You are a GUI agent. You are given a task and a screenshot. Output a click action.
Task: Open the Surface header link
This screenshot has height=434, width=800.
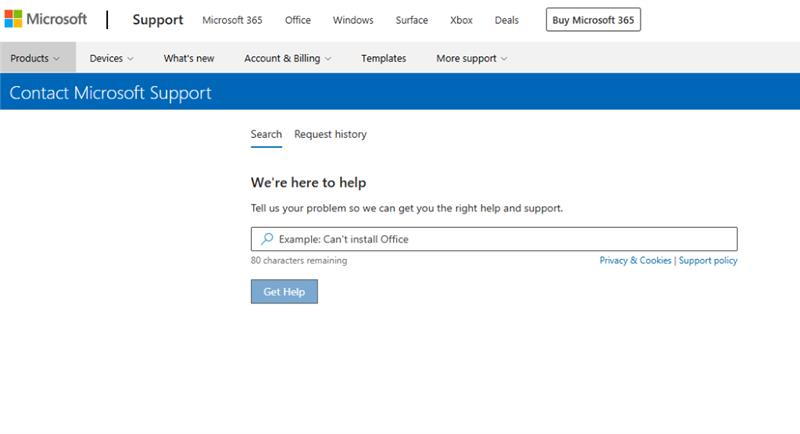point(412,20)
